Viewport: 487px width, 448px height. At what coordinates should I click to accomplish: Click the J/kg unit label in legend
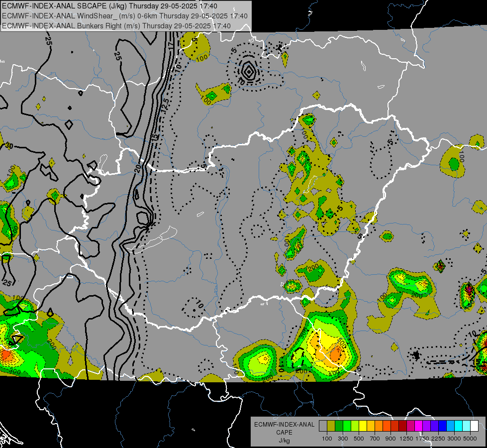coord(284,441)
